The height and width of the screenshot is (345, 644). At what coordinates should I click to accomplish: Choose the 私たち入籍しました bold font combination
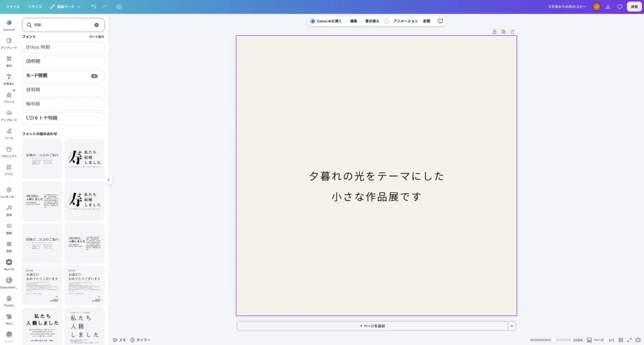click(42, 327)
